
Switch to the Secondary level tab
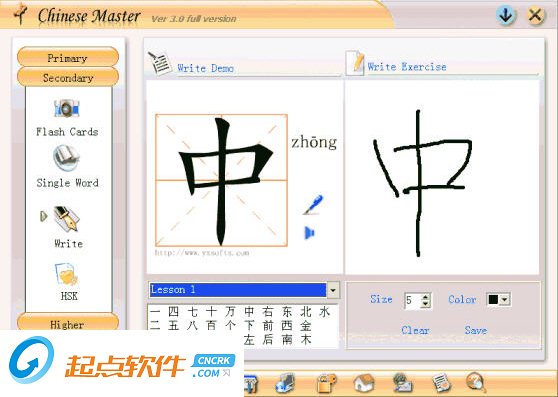pos(68,77)
